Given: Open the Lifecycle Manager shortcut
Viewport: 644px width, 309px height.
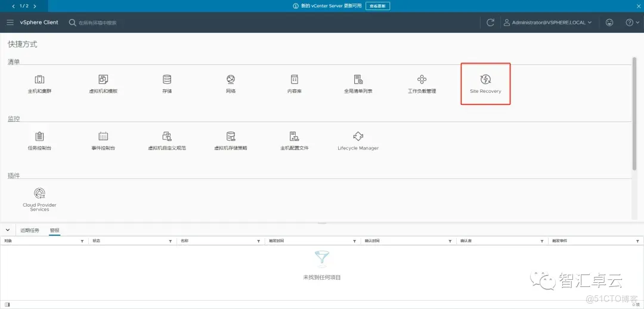Looking at the screenshot, I should (x=358, y=141).
